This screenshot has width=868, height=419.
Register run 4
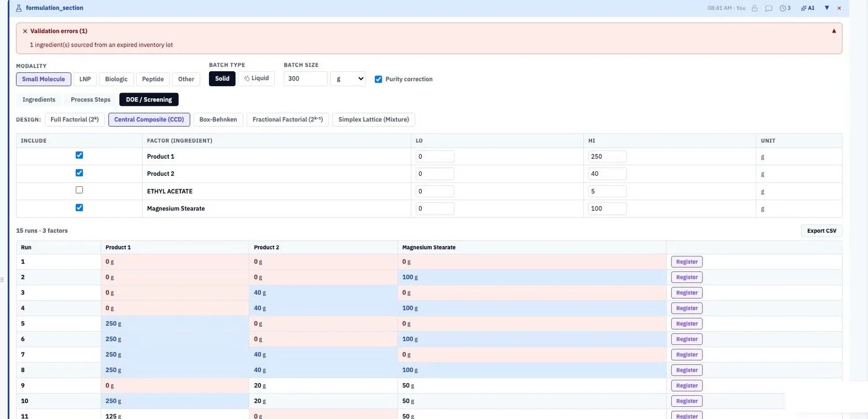point(687,308)
